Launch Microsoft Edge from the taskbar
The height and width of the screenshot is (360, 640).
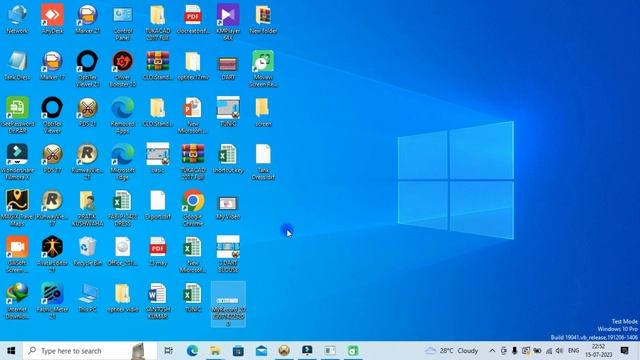(192, 351)
